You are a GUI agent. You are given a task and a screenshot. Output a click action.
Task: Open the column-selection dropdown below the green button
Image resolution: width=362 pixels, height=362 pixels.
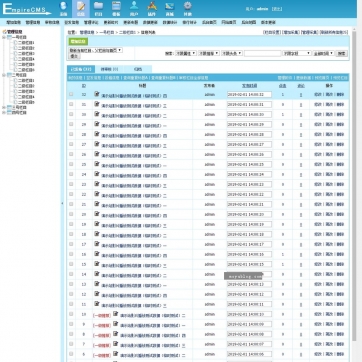96,50
